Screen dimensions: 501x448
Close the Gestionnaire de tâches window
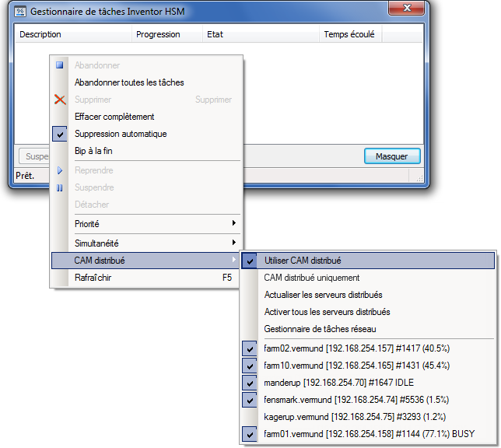point(406,8)
